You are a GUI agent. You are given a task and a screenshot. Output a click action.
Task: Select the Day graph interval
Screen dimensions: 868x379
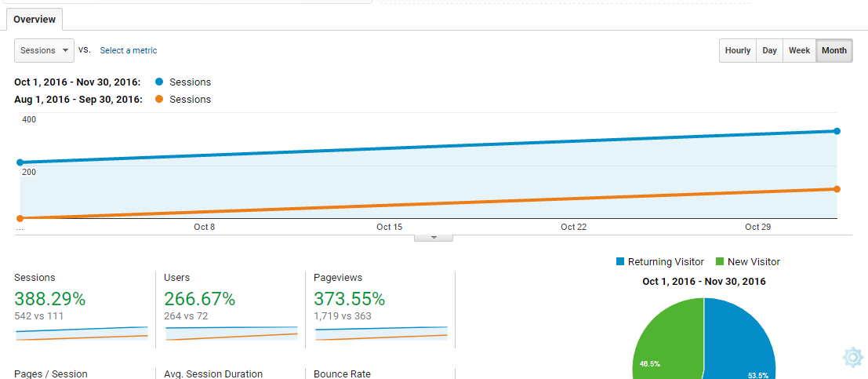tap(769, 50)
